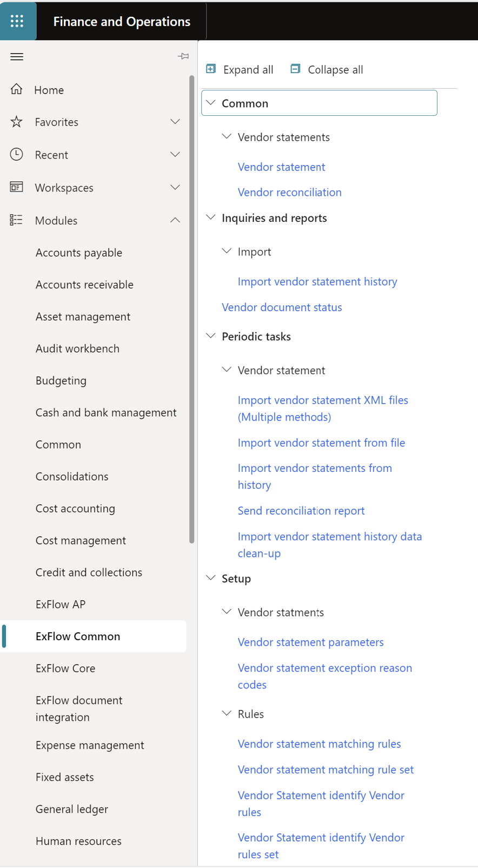Collapse the Import group chevron
Screen dimensions: 478x868
(227, 251)
